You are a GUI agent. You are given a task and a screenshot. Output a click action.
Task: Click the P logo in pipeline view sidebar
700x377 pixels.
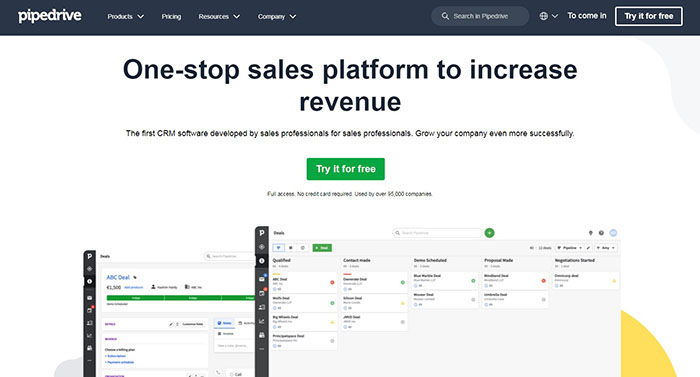coord(262,233)
